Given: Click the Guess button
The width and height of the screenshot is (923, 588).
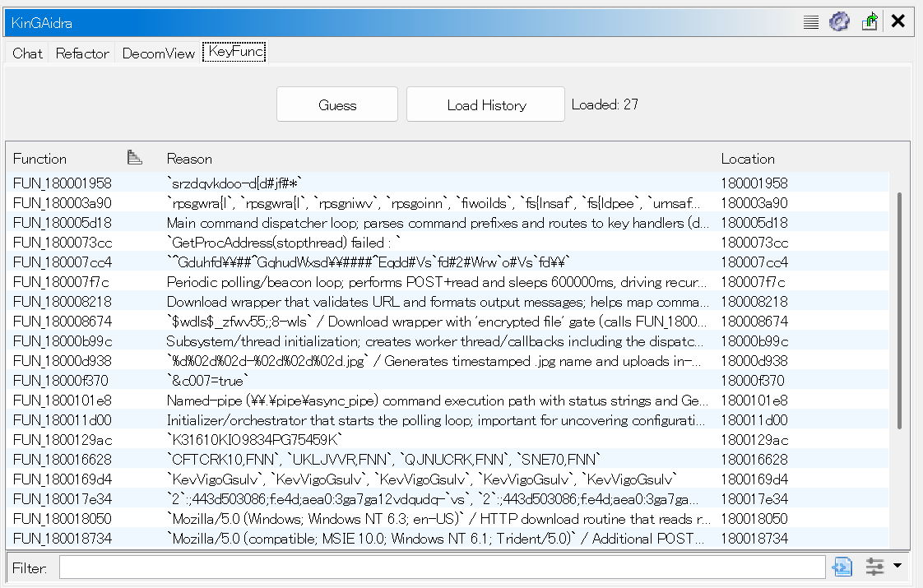Looking at the screenshot, I should click(x=337, y=104).
